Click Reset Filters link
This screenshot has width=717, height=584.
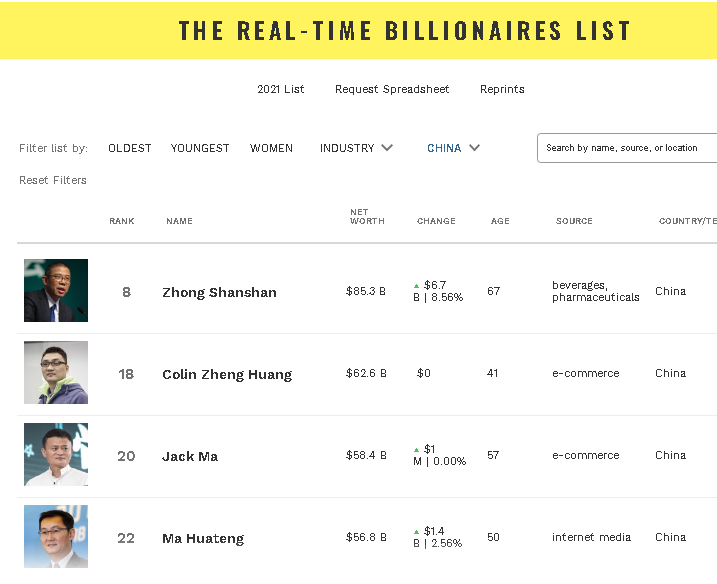[x=53, y=180]
